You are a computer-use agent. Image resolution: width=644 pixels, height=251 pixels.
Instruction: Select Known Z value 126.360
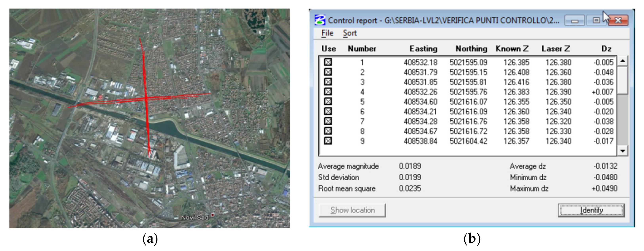tap(516, 111)
